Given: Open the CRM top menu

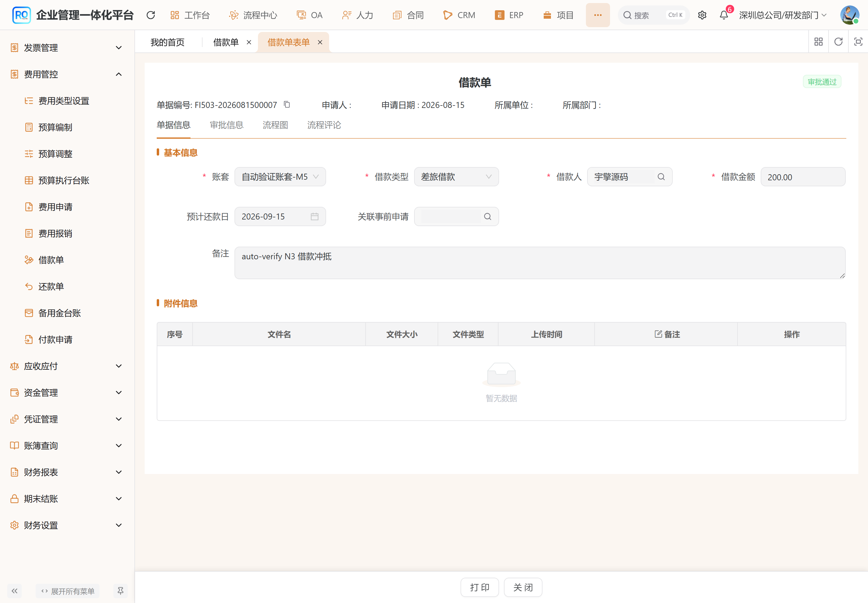Looking at the screenshot, I should pos(459,15).
